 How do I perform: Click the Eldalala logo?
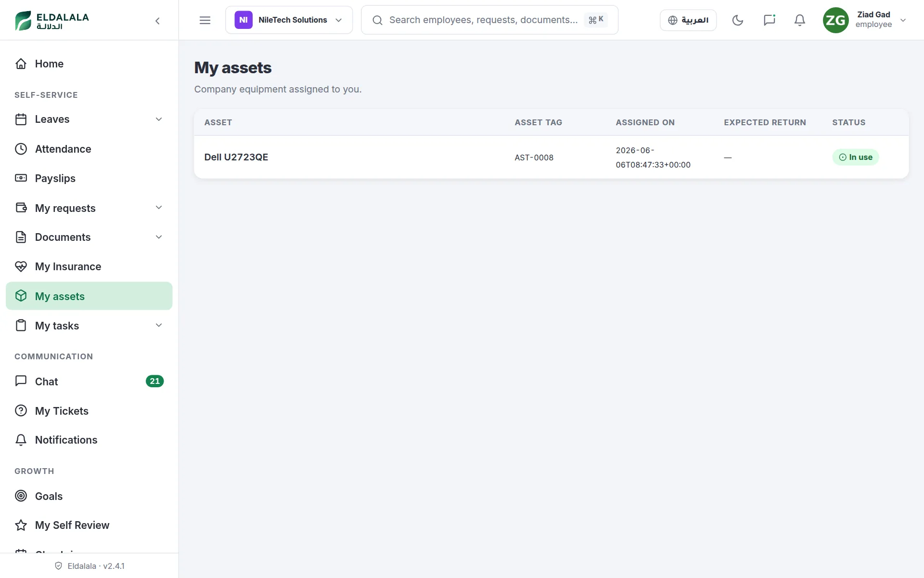click(x=52, y=21)
